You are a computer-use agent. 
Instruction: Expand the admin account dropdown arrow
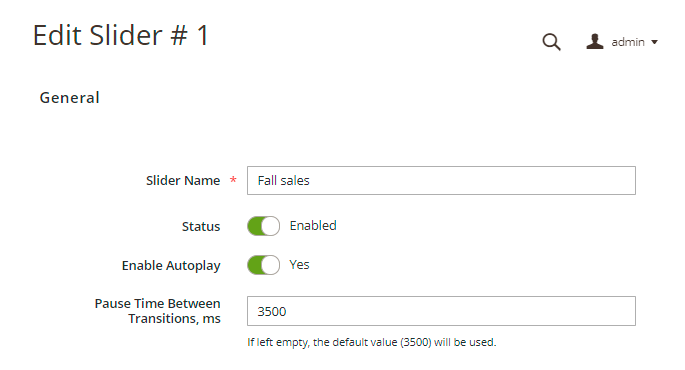pyautogui.click(x=654, y=42)
